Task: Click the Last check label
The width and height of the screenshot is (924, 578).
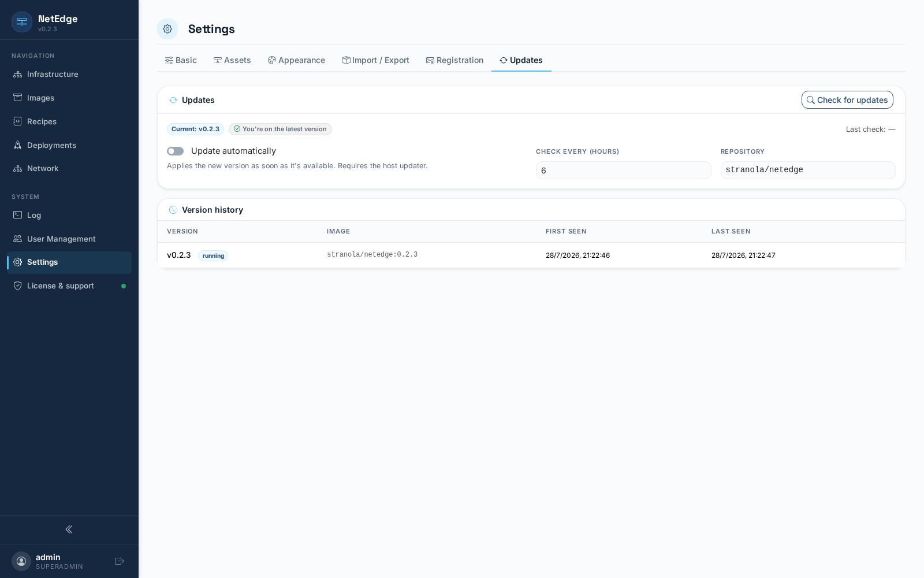Action: point(871,129)
